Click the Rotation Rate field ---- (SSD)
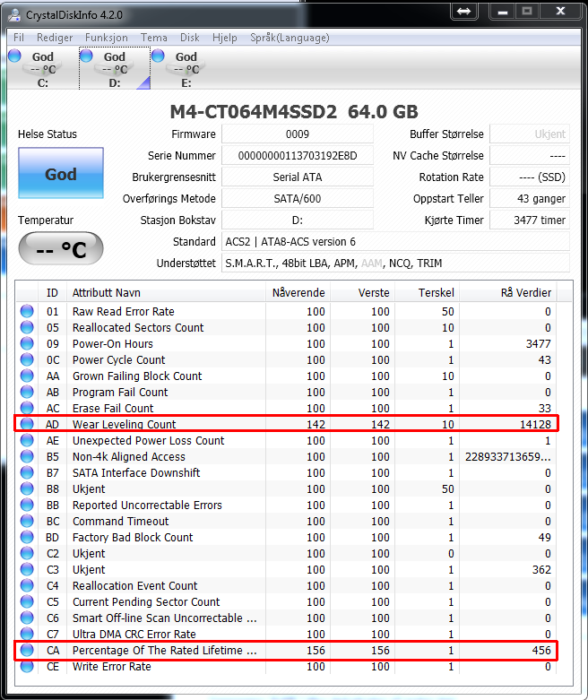Image resolution: width=588 pixels, height=700 pixels. click(530, 177)
